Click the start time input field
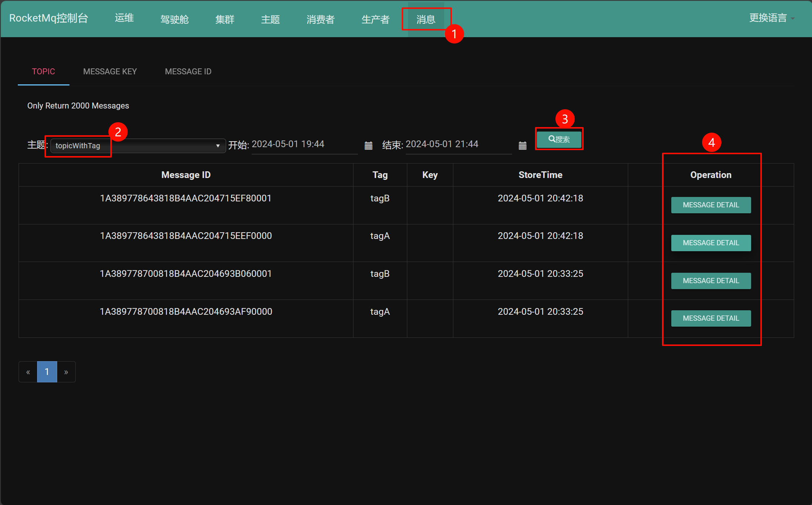This screenshot has height=505, width=812. 304,144
